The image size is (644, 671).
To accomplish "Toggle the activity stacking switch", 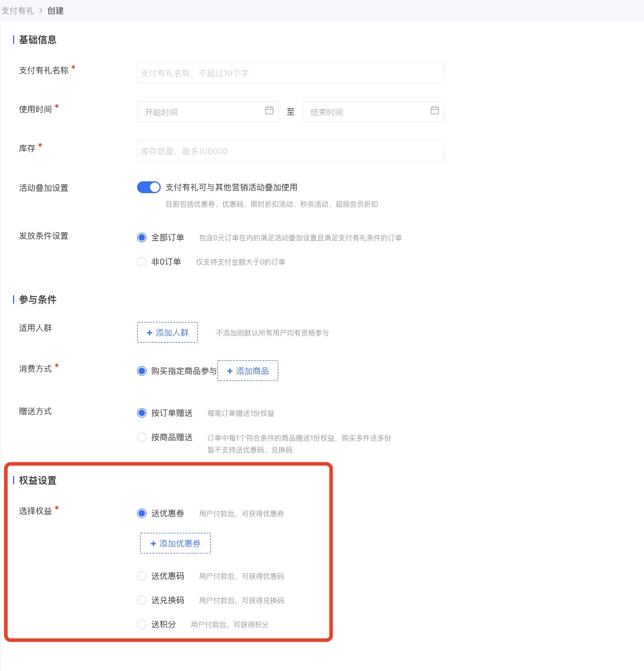I will pyautogui.click(x=149, y=187).
